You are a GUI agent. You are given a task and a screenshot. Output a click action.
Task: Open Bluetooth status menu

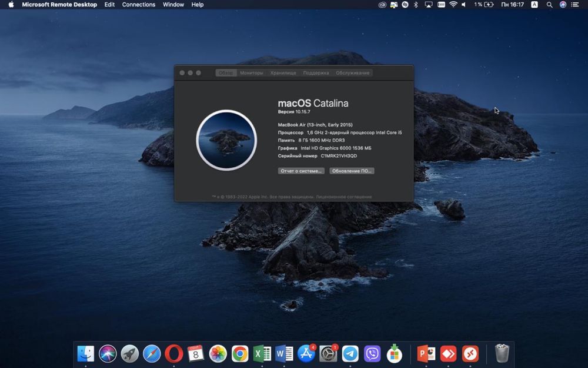(416, 5)
